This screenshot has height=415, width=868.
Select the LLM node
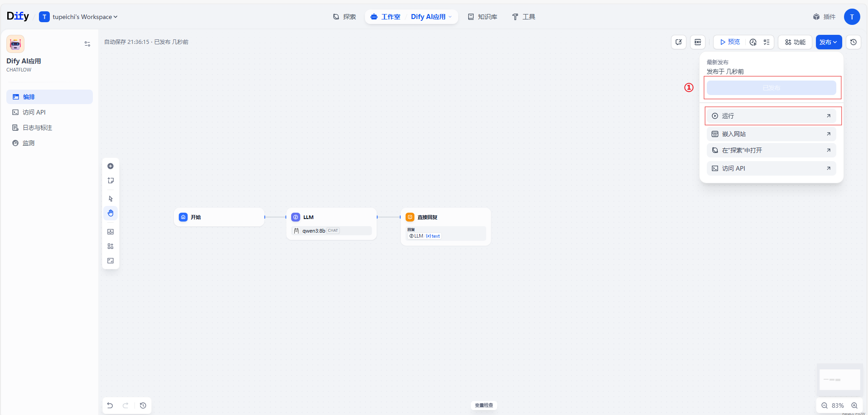tap(331, 224)
